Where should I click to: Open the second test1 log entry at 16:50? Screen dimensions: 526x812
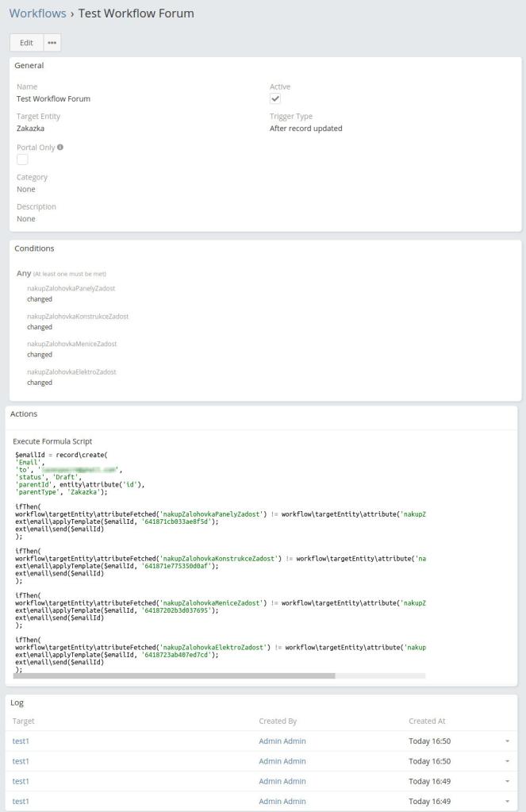tap(21, 761)
